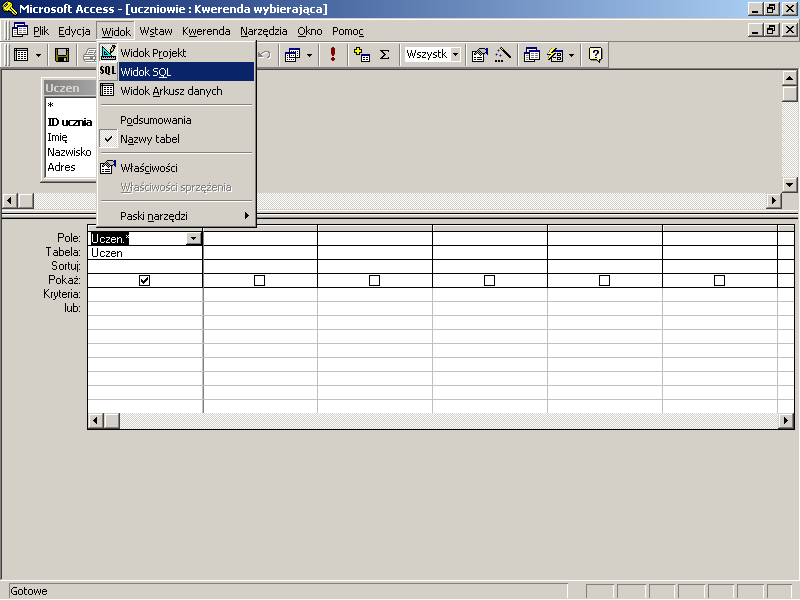This screenshot has width=800, height=600.
Task: Open the Kwerenda menu
Action: (x=206, y=31)
